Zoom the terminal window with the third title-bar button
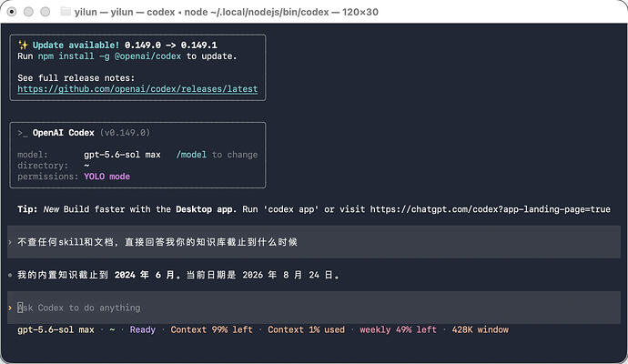Image resolution: width=628 pixels, height=364 pixels. pyautogui.click(x=46, y=12)
